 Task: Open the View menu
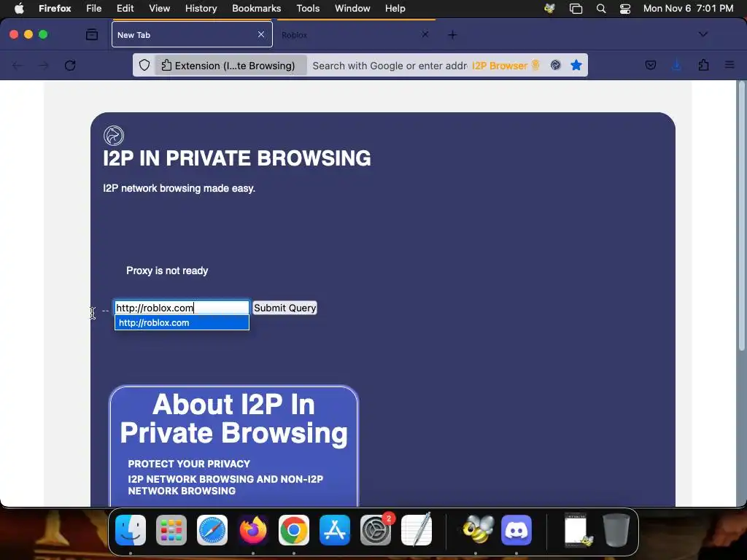(159, 9)
